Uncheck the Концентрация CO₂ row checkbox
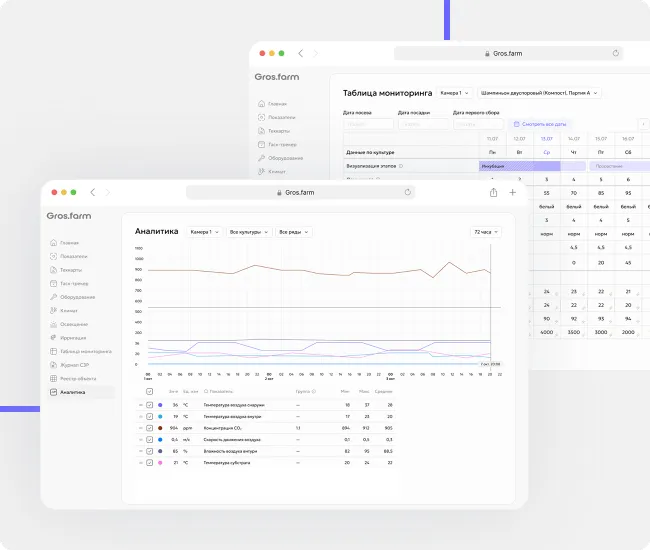 tap(150, 427)
